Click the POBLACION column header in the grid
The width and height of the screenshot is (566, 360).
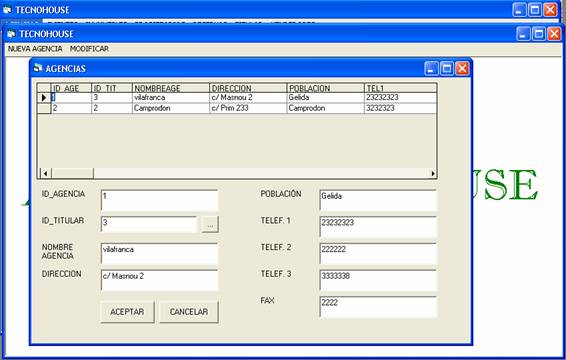[x=326, y=88]
